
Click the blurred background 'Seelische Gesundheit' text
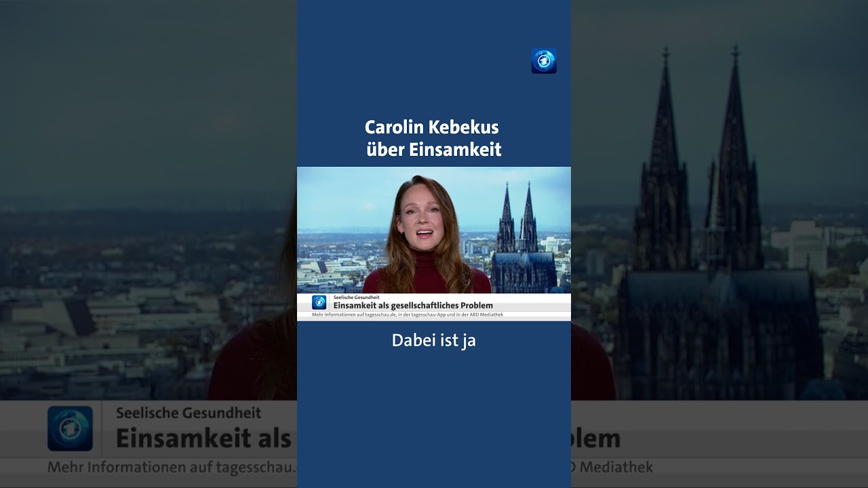pos(189,413)
